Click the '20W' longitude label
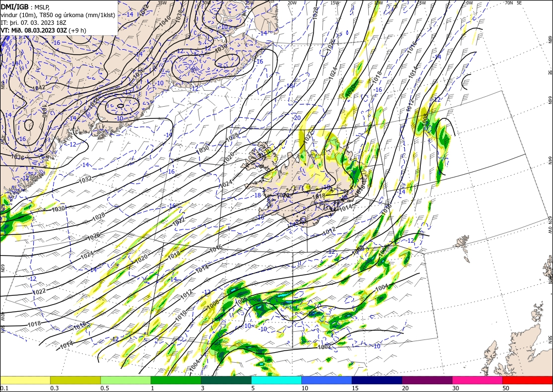The width and height of the screenshot is (553, 392). click(291, 3)
